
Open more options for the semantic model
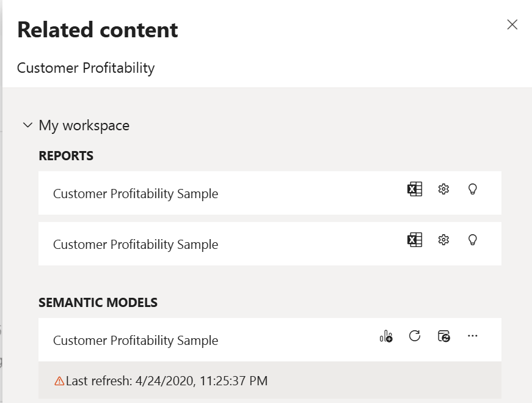coord(472,336)
